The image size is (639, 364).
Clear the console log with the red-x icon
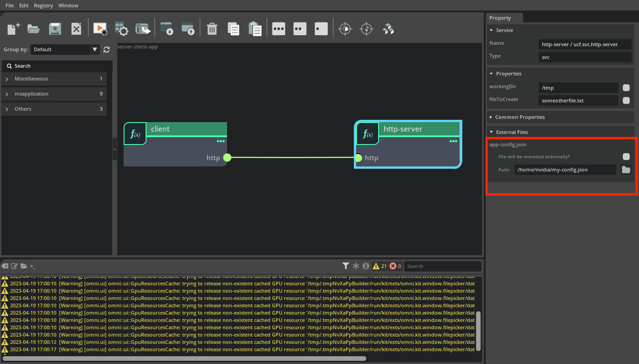(5, 266)
